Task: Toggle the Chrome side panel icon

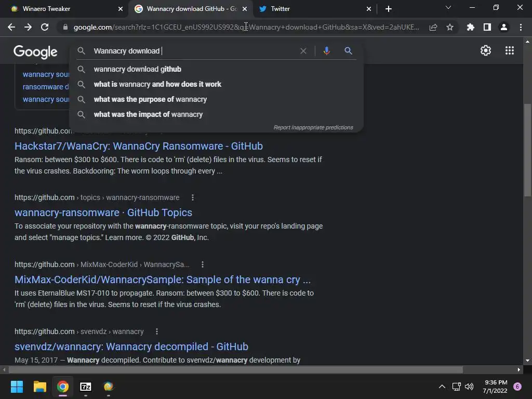Action: 487,27
